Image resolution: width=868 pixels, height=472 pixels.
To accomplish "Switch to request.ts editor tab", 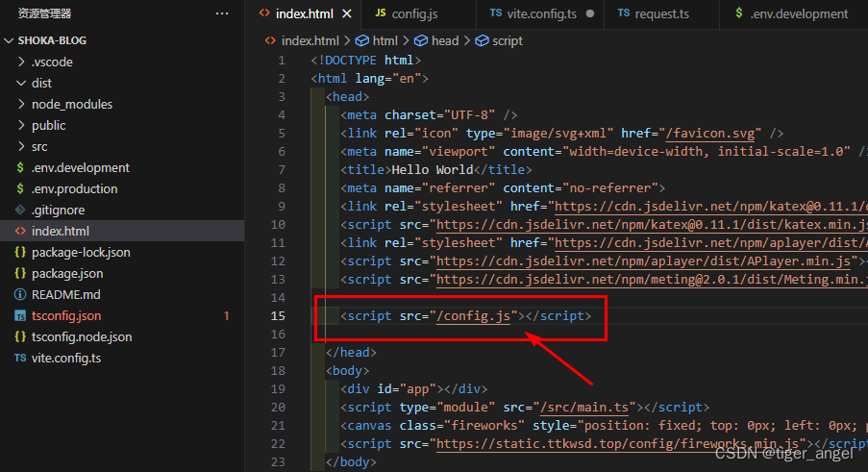I will [x=661, y=13].
